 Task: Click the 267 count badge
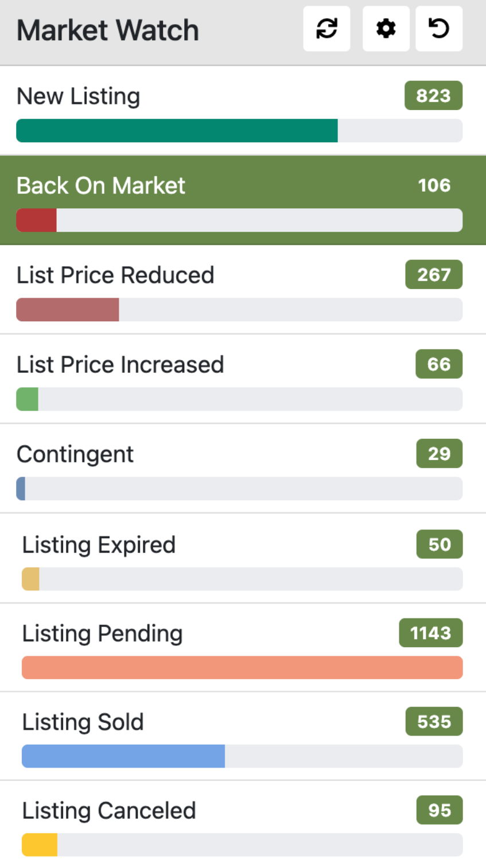pyautogui.click(x=433, y=275)
